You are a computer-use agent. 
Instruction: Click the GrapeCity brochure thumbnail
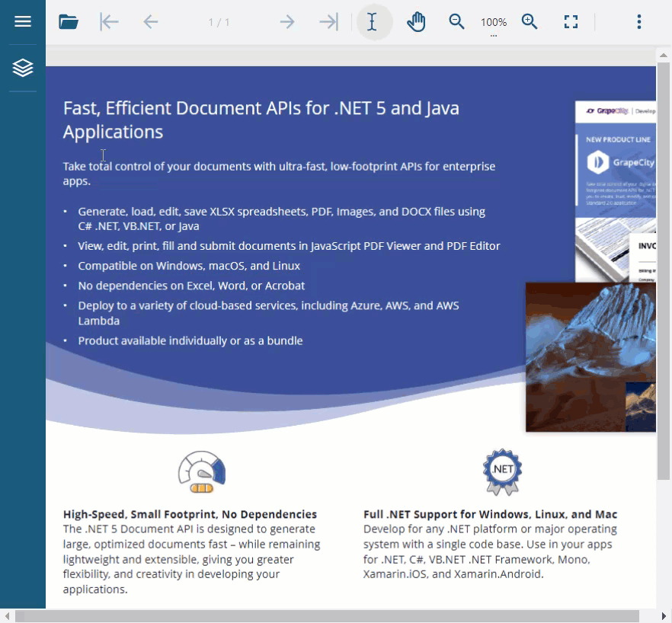[616, 191]
